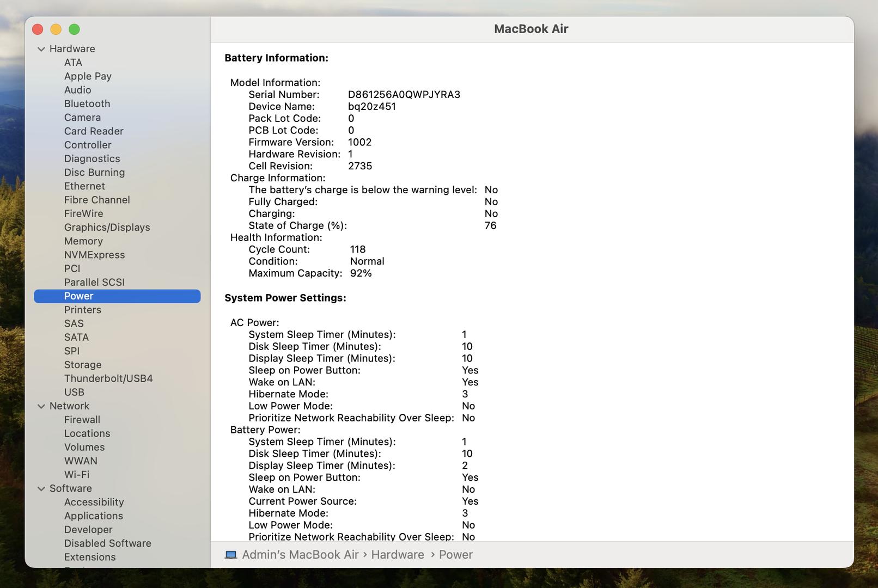The height and width of the screenshot is (588, 878).
Task: Select PCI in the sidebar
Action: pyautogui.click(x=72, y=268)
